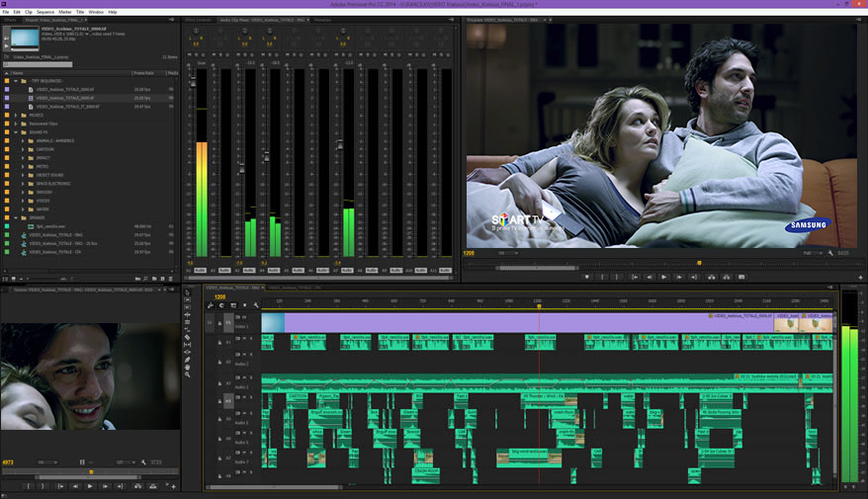
Task: Click the Project panel search field
Action: point(39,65)
